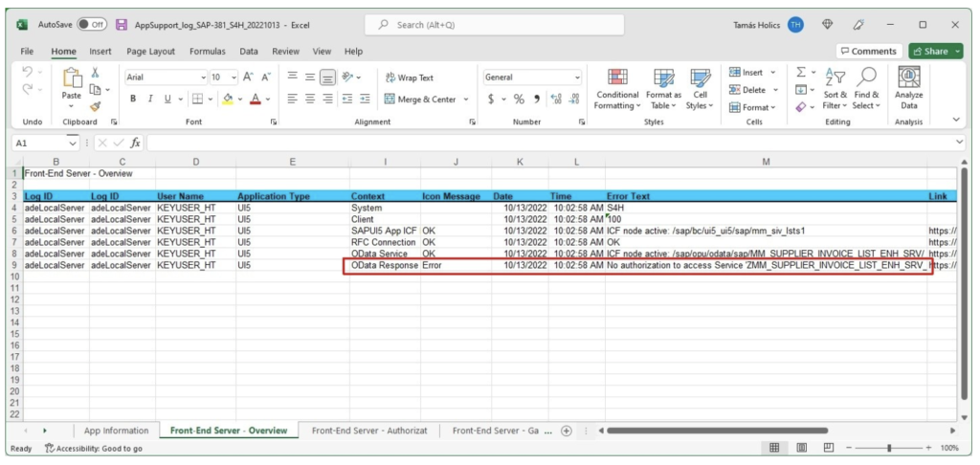The height and width of the screenshot is (465, 980).
Task: Toggle align left
Action: 292,99
